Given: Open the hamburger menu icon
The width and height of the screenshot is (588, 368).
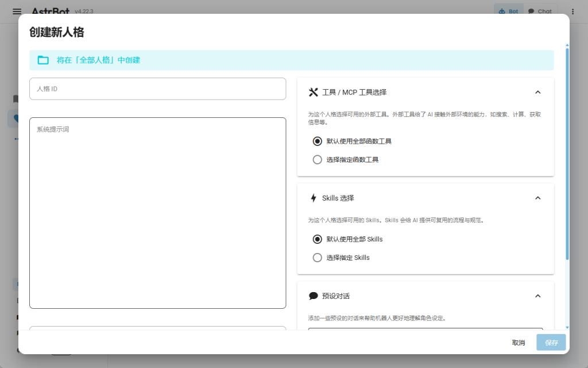Looking at the screenshot, I should 17,11.
